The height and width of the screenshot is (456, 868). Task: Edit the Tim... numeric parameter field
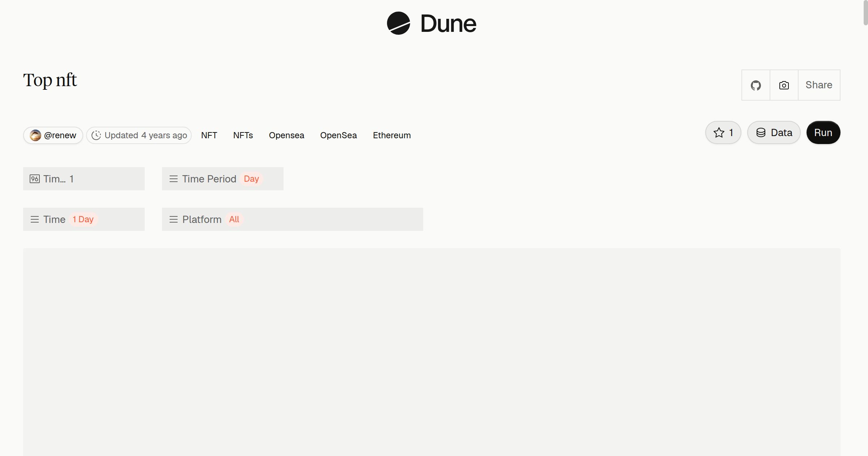(x=84, y=179)
